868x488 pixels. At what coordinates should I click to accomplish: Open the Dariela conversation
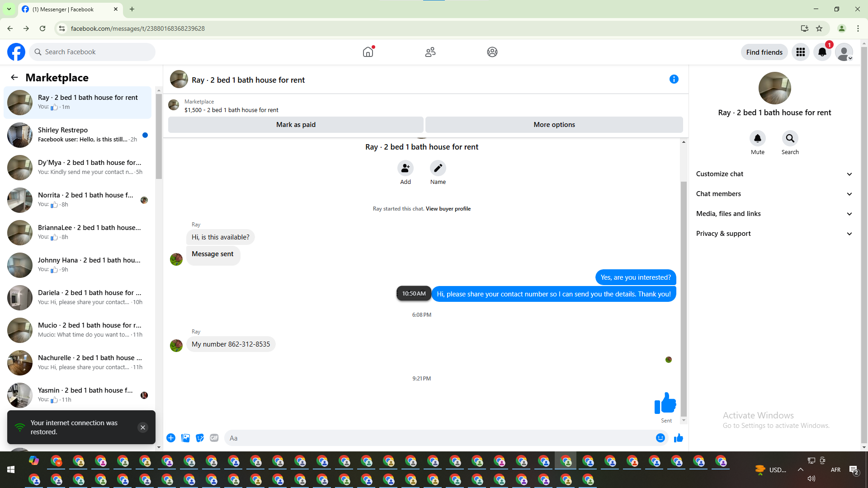(x=78, y=298)
